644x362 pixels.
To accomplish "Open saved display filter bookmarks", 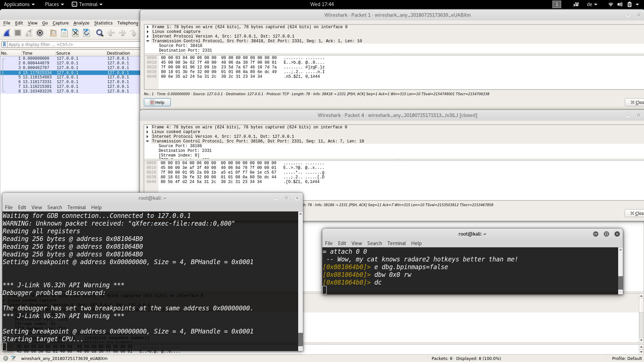I will point(4,44).
